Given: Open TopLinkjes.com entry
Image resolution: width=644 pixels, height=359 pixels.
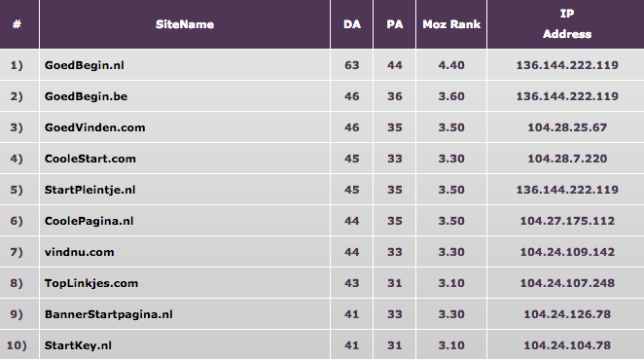Looking at the screenshot, I should (x=91, y=283).
